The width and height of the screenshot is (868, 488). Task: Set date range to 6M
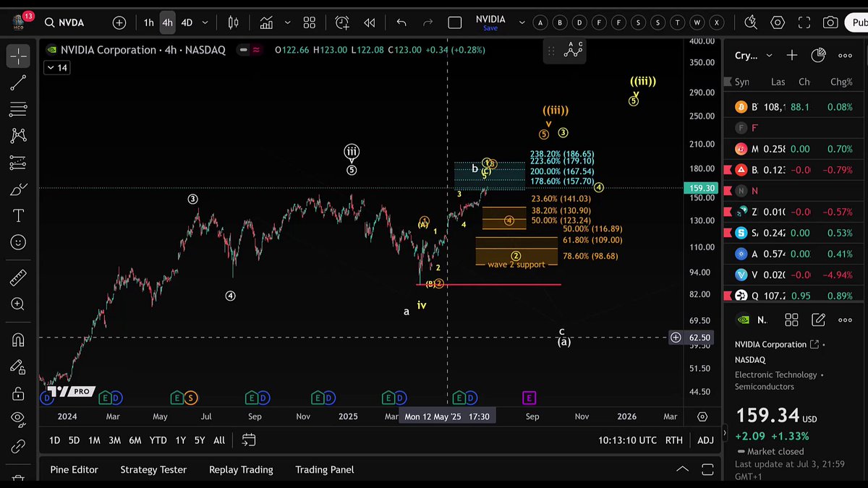coord(135,440)
